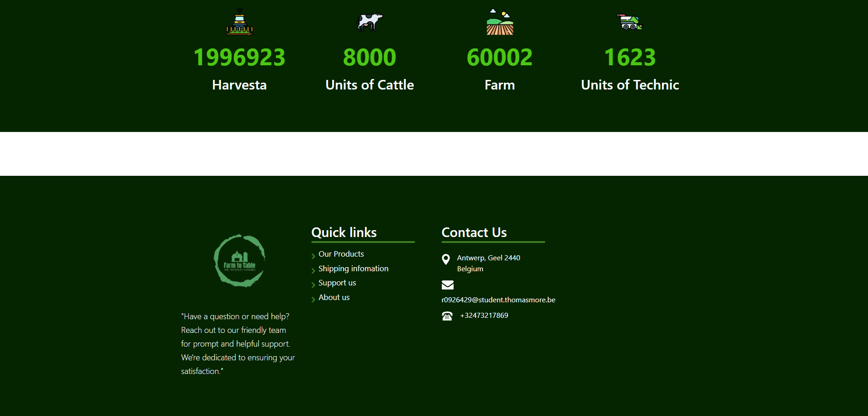This screenshot has height=416, width=868.
Task: Open the Support us link
Action: click(337, 283)
